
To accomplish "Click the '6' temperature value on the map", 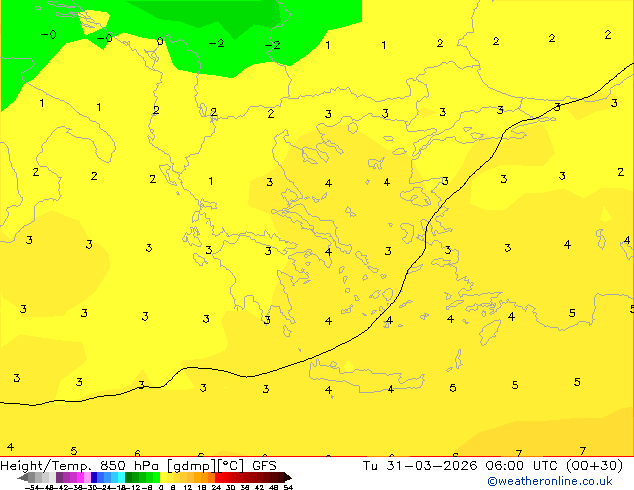I will click(x=137, y=453).
